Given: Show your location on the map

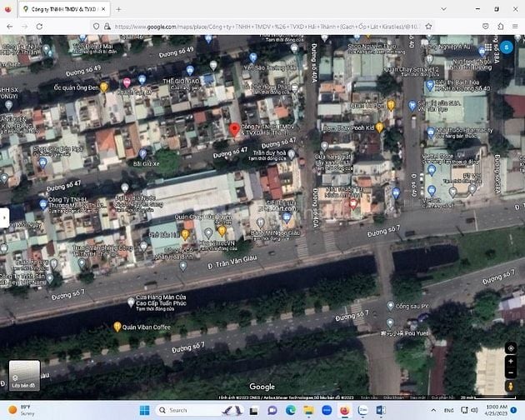Looking at the screenshot, I should pos(511,348).
